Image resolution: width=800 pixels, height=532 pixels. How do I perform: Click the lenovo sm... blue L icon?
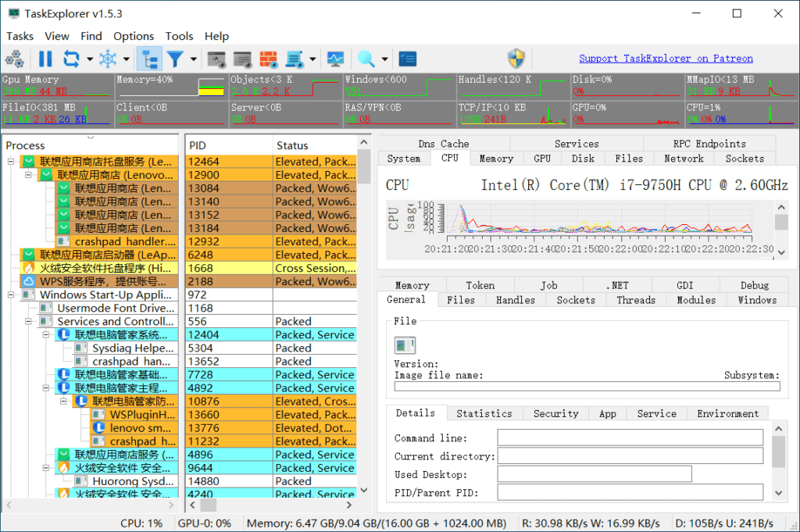coord(98,428)
